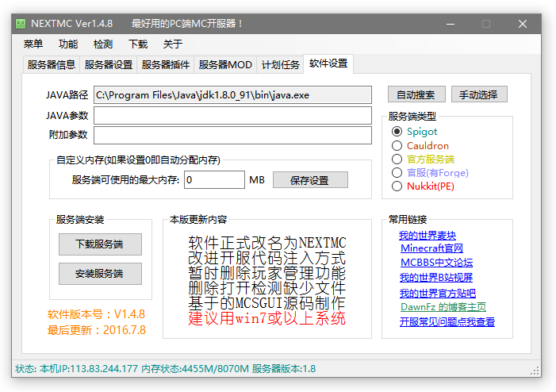The image size is (556, 392).
Task: Switch to the 服务器插件 tab
Action: 166,64
